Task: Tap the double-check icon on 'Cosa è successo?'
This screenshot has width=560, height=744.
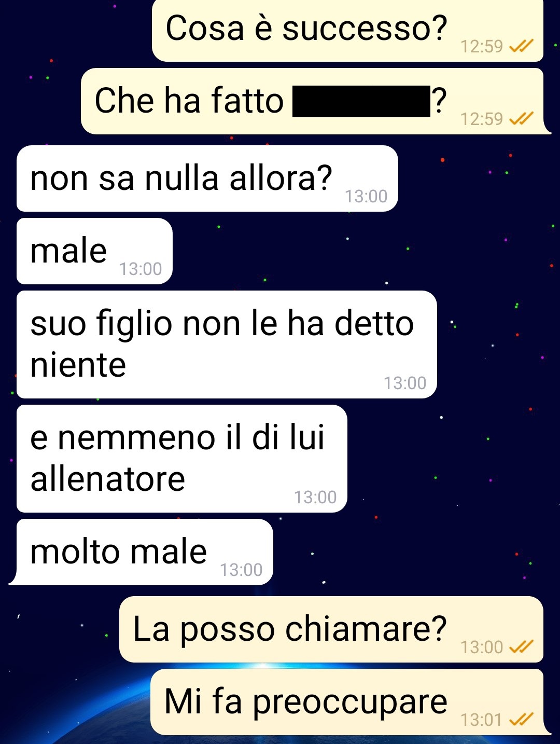Action: (x=521, y=47)
